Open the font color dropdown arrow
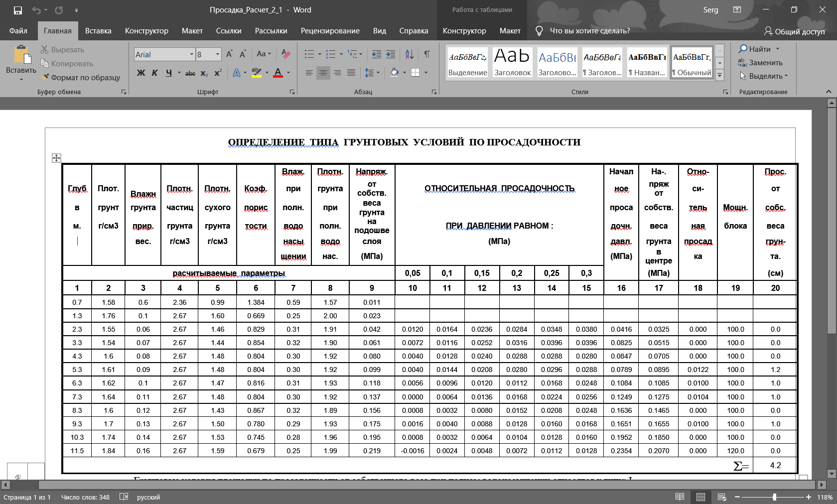The image size is (837, 504). (x=288, y=73)
